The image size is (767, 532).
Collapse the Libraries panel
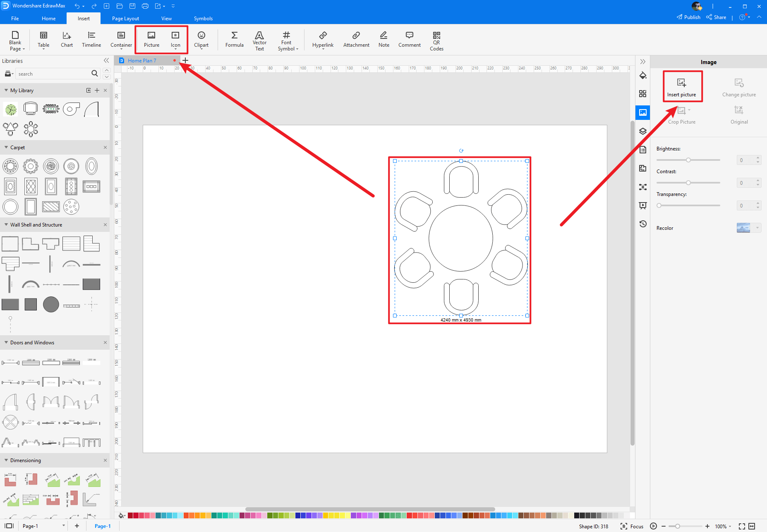[106, 61]
